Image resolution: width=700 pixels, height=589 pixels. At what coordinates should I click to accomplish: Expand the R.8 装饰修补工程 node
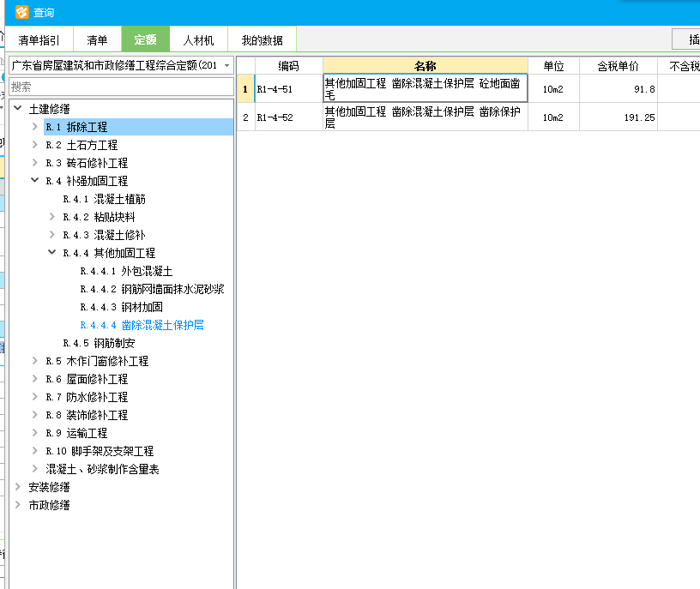(x=35, y=415)
